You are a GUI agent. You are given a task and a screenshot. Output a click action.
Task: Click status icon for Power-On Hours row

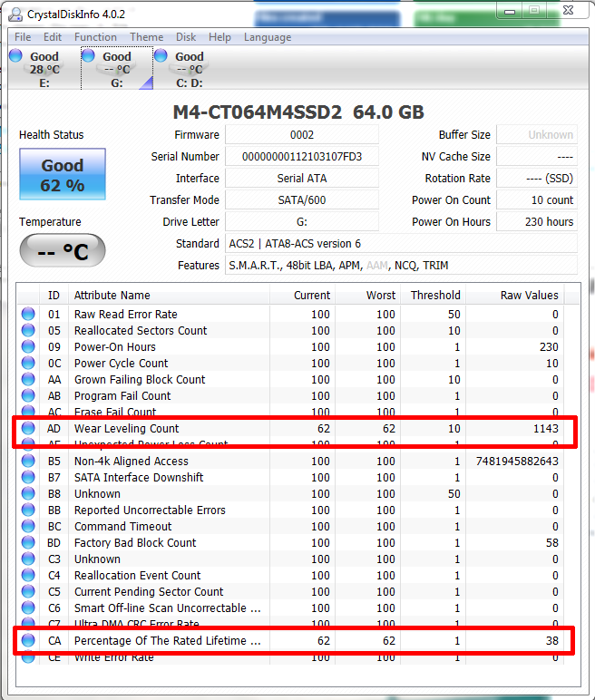28,346
